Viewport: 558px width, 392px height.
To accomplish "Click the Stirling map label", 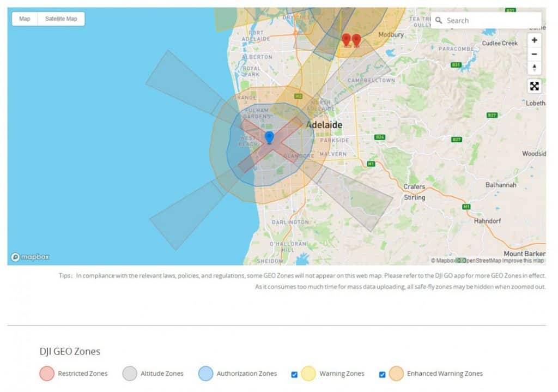I will click(x=414, y=197).
